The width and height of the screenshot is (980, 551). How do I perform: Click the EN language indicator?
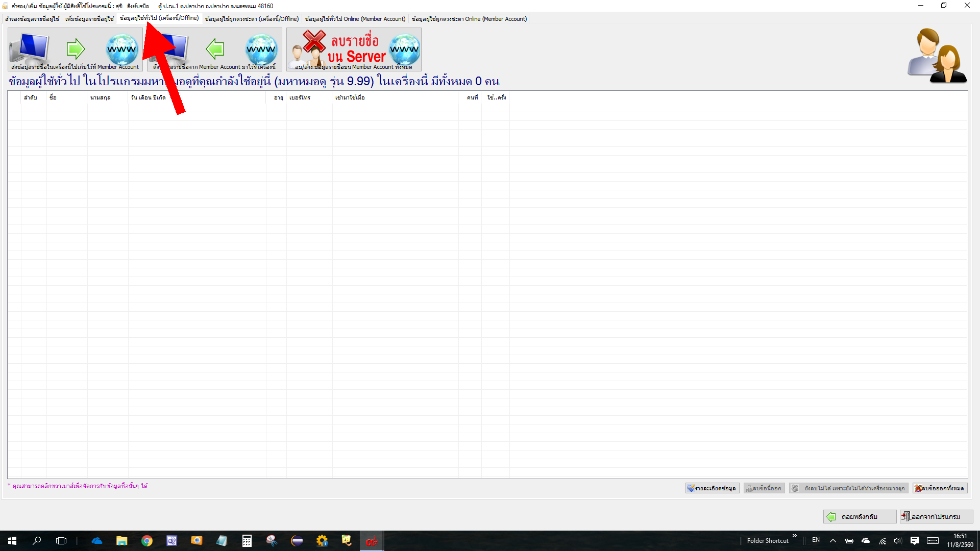(x=816, y=540)
